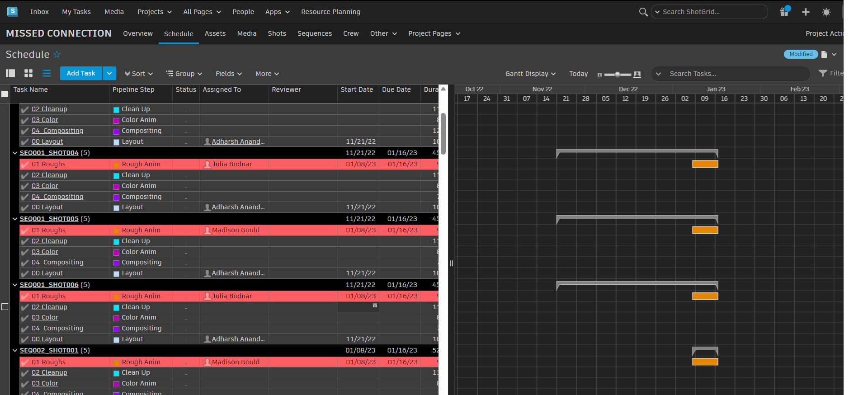Open Madison Gould link in SEQ002_SHOT001
The width and height of the screenshot is (868, 395).
pos(236,362)
